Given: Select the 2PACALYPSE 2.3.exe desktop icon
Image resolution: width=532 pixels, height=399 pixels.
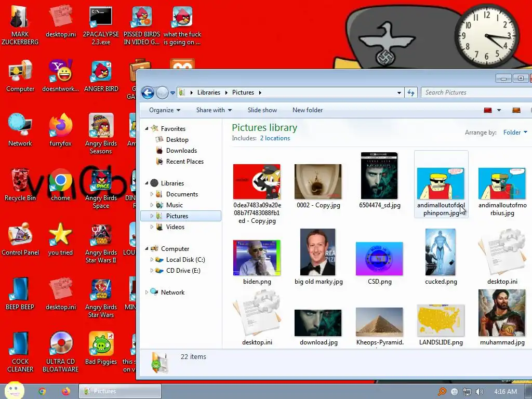Looking at the screenshot, I should 101,25.
